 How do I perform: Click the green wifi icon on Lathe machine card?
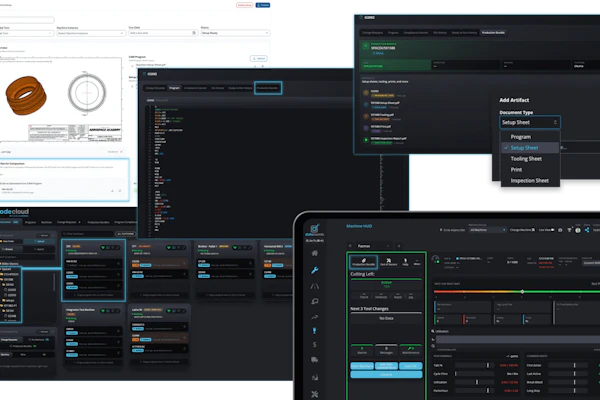click(169, 311)
